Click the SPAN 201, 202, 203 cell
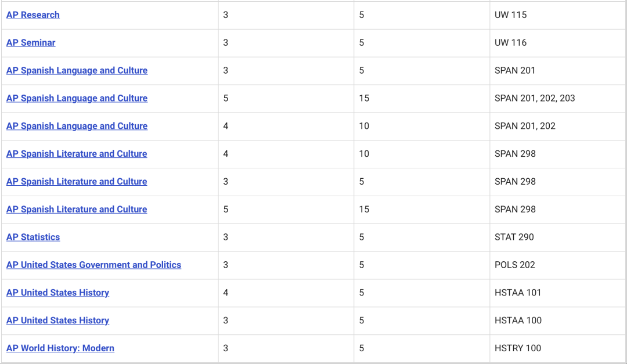This screenshot has width=627, height=364. 535,99
